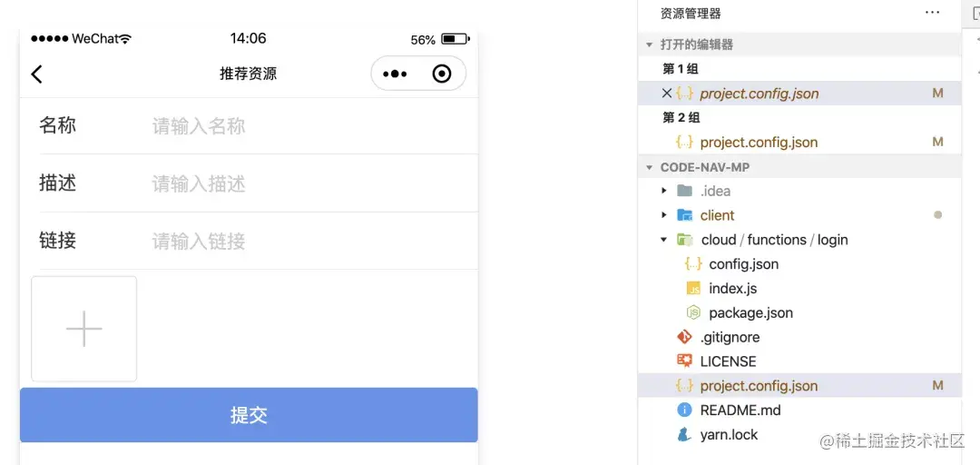Screen dimensions: 980x465
Task: Click JSON icon of group 2 project.config.json
Action: [x=685, y=142]
